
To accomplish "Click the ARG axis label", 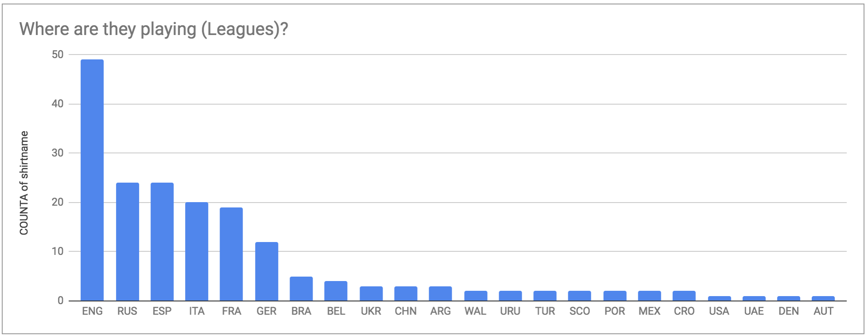I will click(441, 311).
